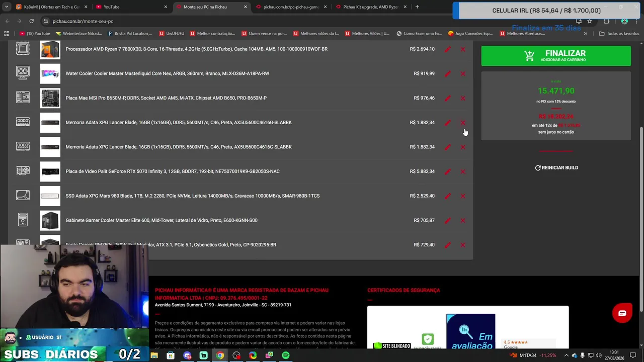Open the UwUFUFU bookmark

[x=172, y=34]
